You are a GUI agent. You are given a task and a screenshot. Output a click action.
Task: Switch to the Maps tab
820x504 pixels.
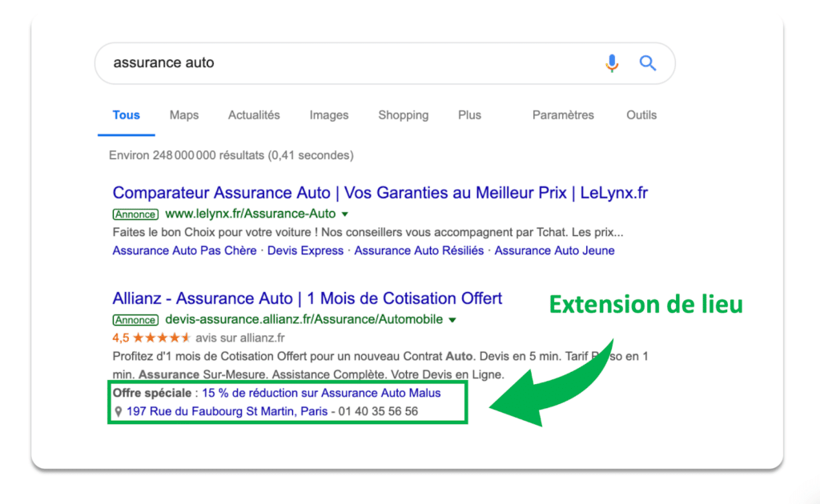tap(184, 115)
